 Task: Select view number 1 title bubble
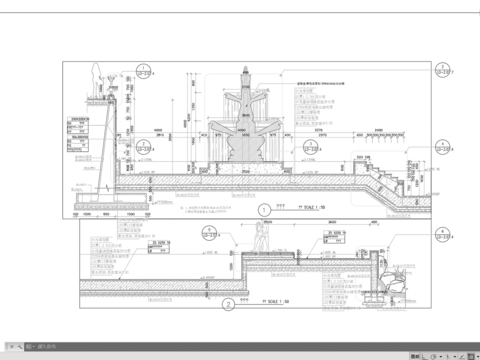[x=264, y=210]
